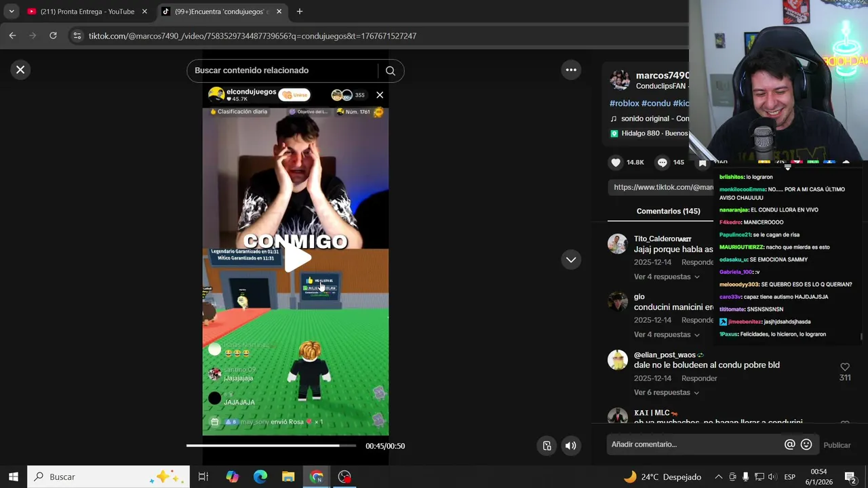Screen dimensions: 868x488
Task: Like the video with the heart icon
Action: [616, 163]
